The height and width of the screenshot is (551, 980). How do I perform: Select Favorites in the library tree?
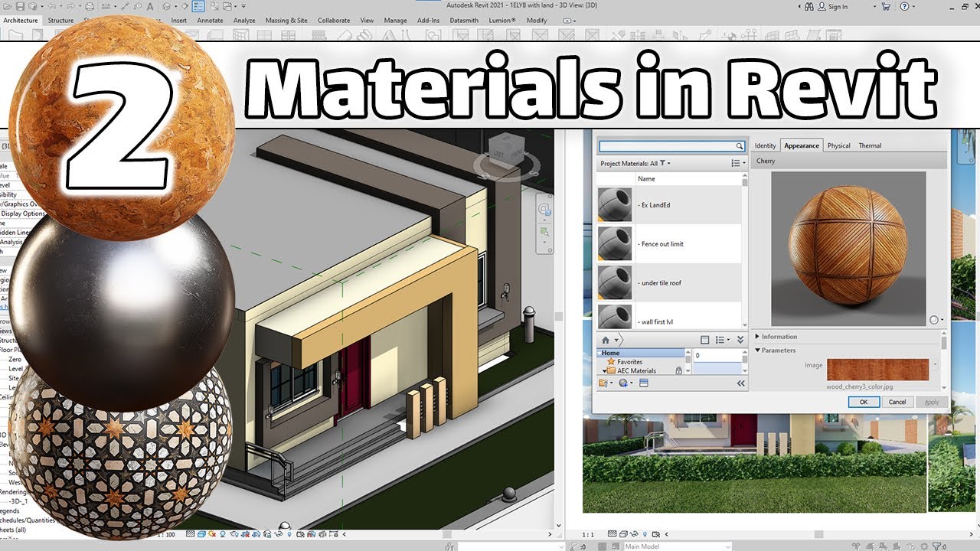click(x=629, y=362)
